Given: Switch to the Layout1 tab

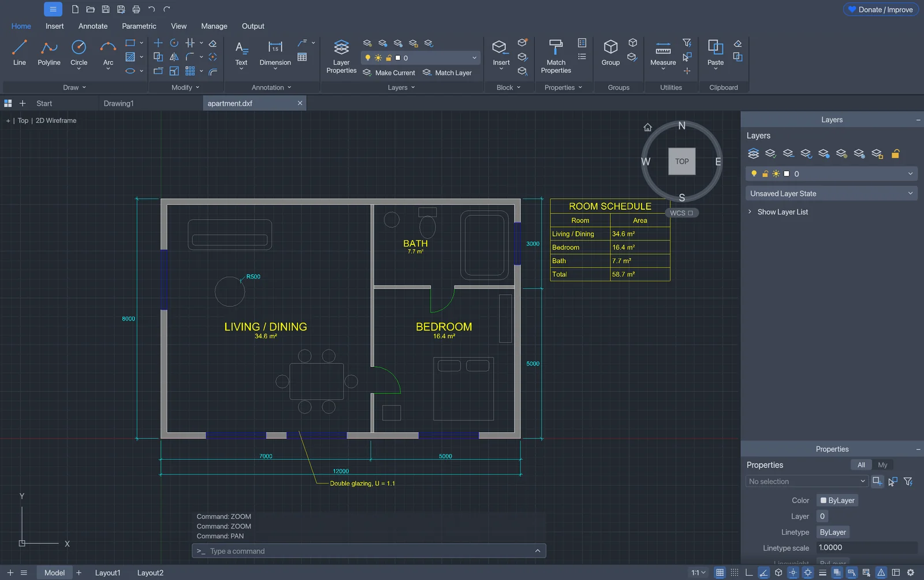Looking at the screenshot, I should tap(108, 572).
